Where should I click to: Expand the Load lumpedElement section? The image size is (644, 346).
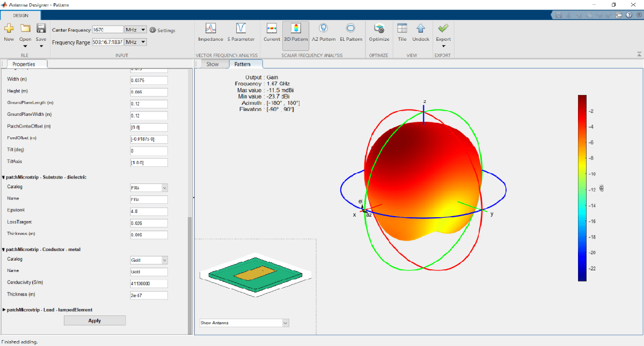[4, 310]
